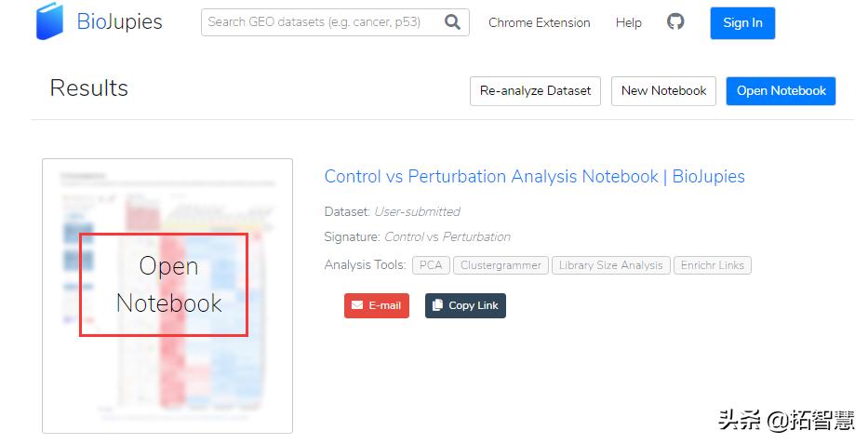
Task: Select the Clustergrammer tool tag
Action: [x=501, y=265]
